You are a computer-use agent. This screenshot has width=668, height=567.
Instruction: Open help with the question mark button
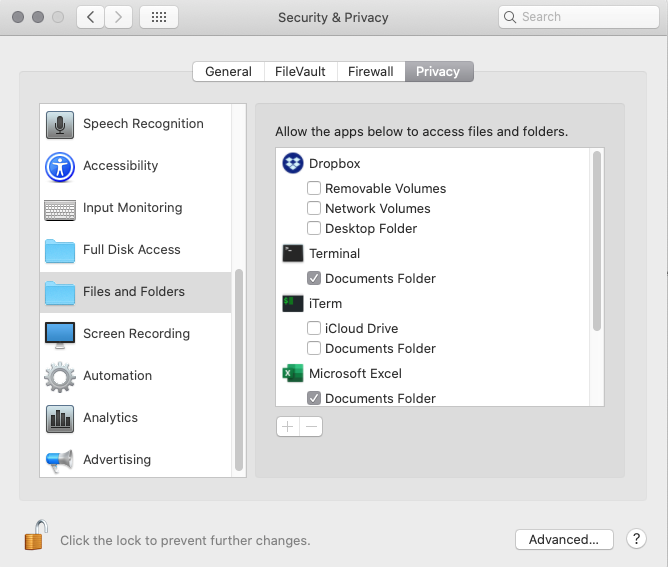636,539
